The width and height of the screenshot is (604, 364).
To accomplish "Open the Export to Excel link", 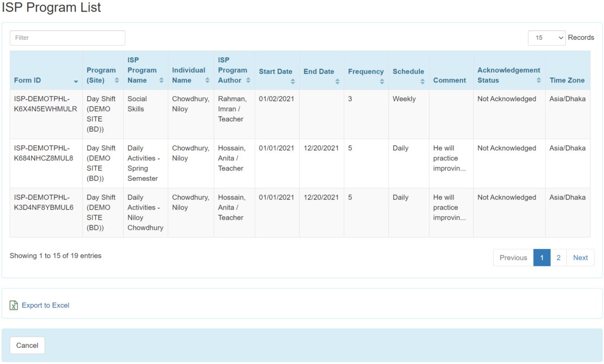I will [44, 305].
